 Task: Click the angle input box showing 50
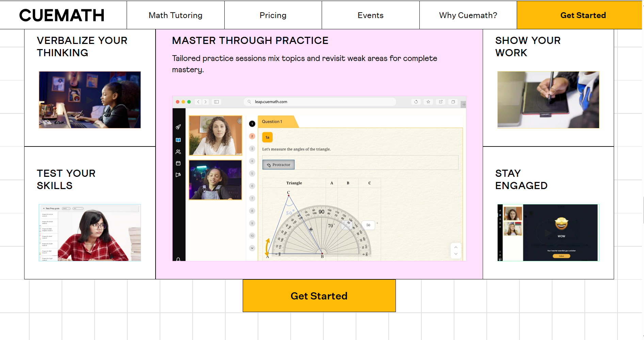tap(368, 225)
